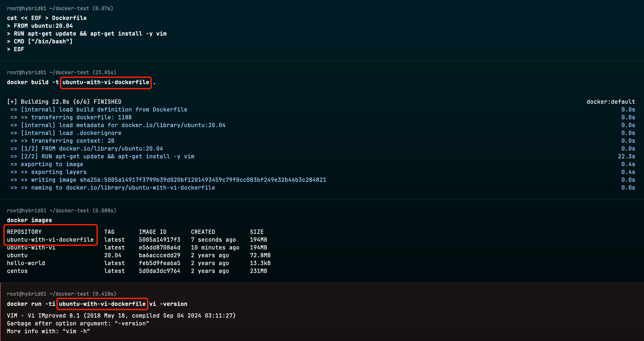Click the 'centos' repository entry
The height and width of the screenshot is (341, 644).
pyautogui.click(x=17, y=271)
